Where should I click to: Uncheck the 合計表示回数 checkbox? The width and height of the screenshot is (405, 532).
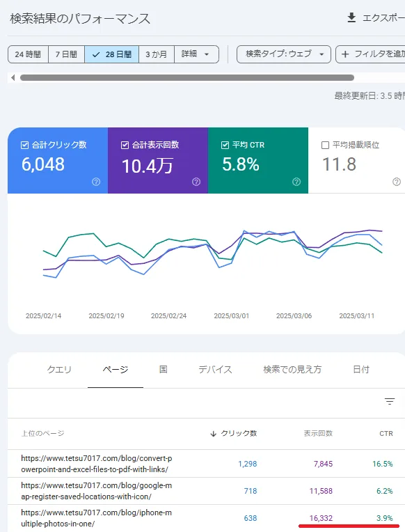pyautogui.click(x=125, y=146)
